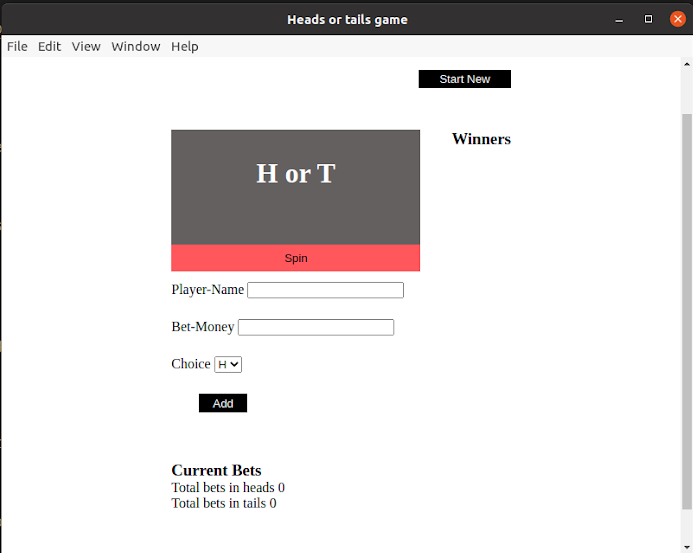Viewport: 693px width, 553px height.
Task: Open the Edit menu
Action: pyautogui.click(x=50, y=46)
